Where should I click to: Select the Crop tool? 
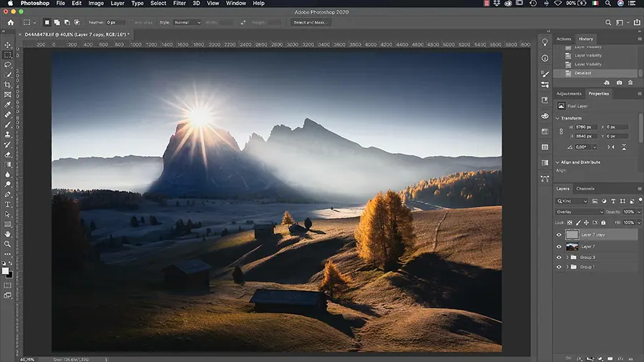8,84
